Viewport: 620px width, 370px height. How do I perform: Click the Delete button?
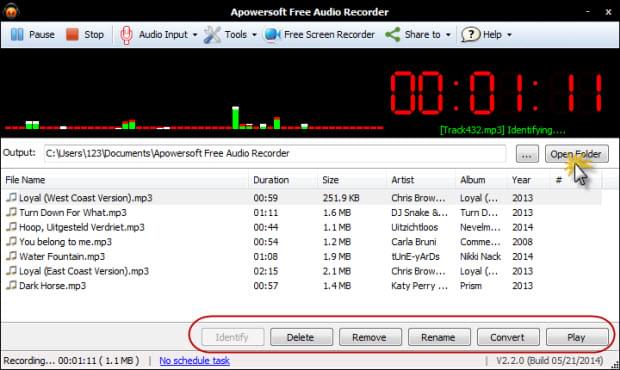[x=301, y=337]
